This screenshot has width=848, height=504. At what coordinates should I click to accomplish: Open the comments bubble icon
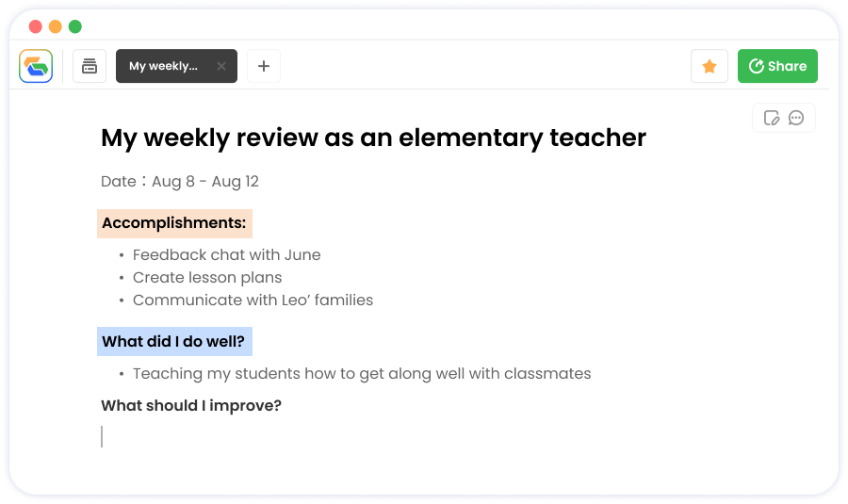796,118
